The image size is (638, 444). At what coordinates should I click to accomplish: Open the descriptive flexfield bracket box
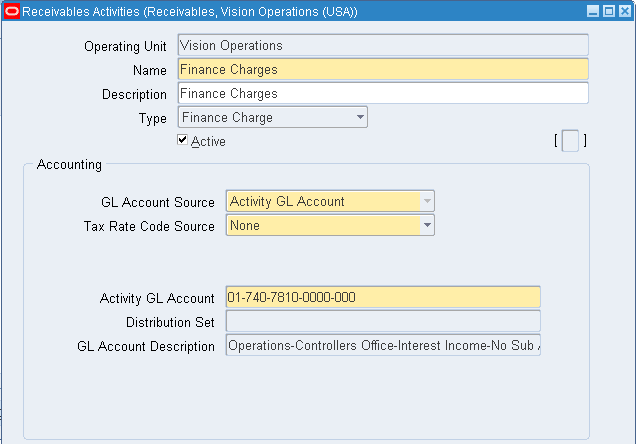pos(570,141)
